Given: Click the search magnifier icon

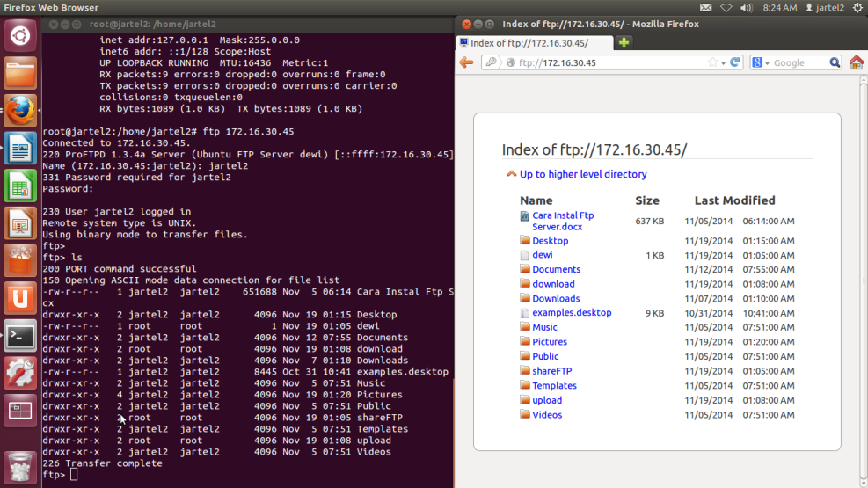Looking at the screenshot, I should click(x=835, y=62).
